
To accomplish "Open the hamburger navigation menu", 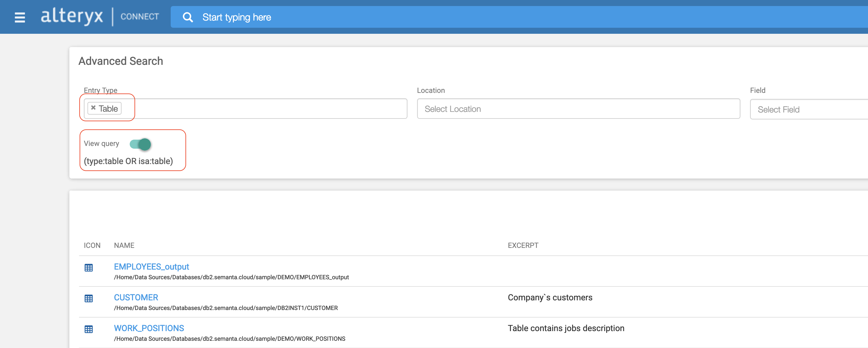I will point(20,17).
